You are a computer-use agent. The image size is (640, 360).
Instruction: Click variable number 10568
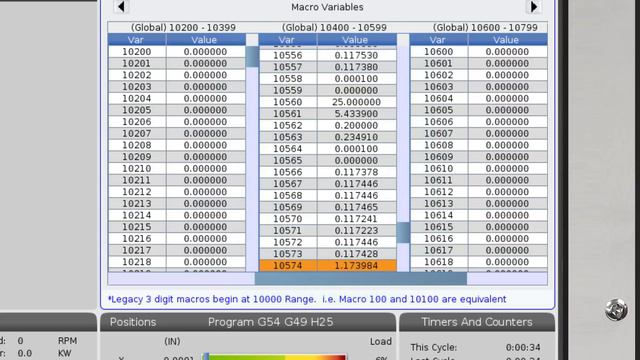point(288,196)
